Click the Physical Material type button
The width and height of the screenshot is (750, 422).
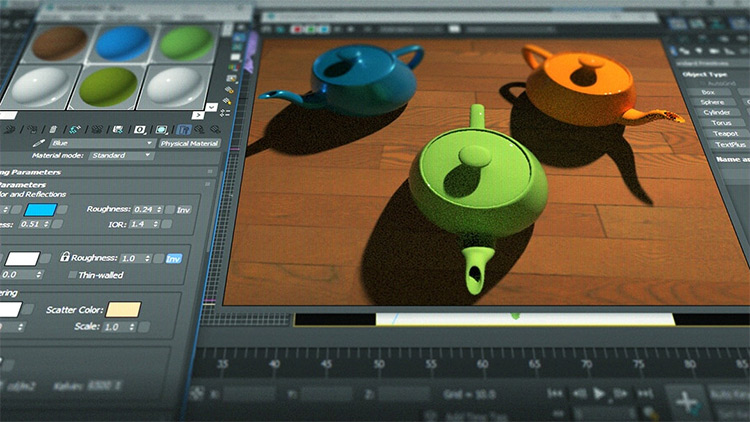[x=189, y=143]
